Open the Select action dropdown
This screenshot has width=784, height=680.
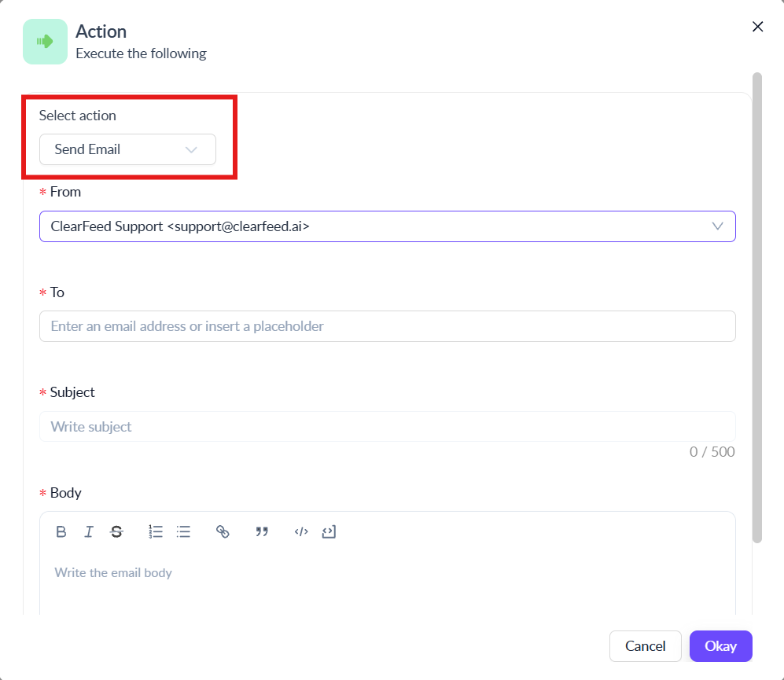pyautogui.click(x=127, y=149)
